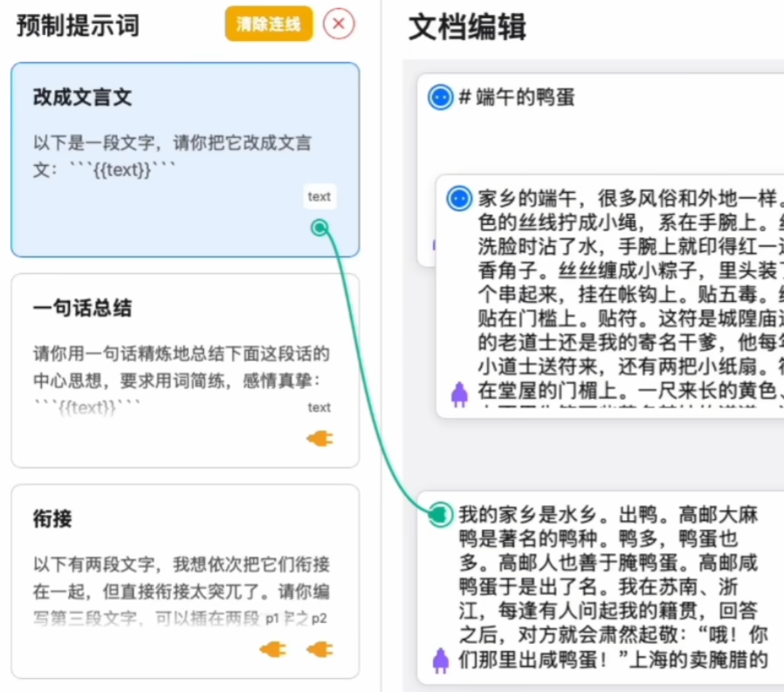
Task: Click the 清除连线 button
Action: [x=268, y=24]
